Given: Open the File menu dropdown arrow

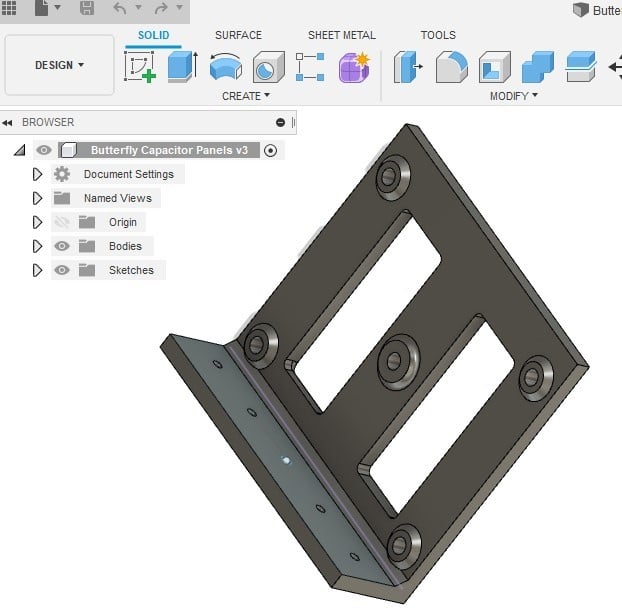Looking at the screenshot, I should (58, 7).
